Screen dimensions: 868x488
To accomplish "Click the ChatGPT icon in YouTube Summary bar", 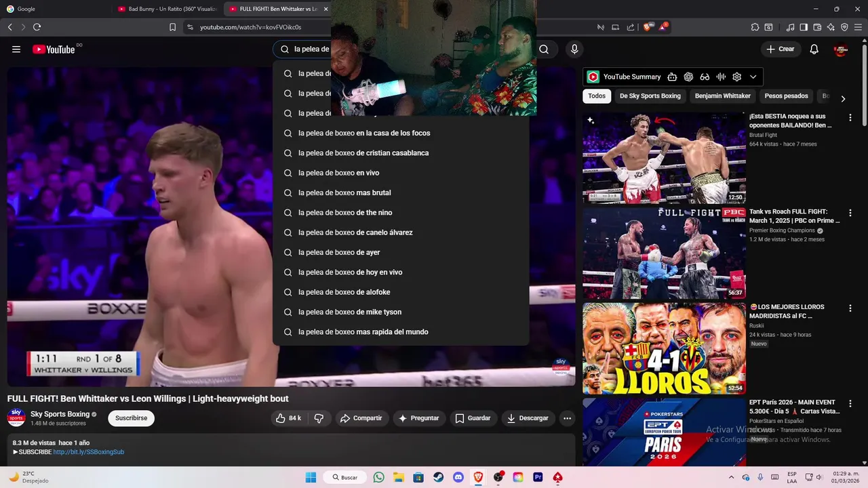I will pyautogui.click(x=688, y=77).
